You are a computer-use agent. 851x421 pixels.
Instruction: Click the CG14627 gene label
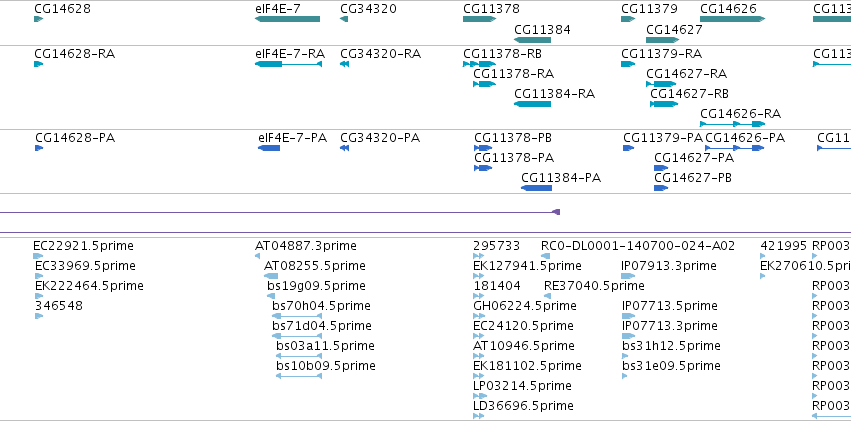[674, 29]
